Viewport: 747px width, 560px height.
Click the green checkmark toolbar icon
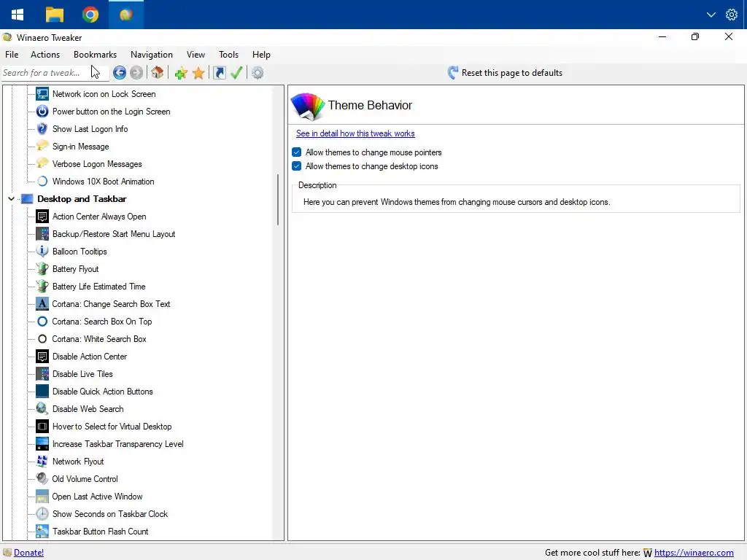(236, 73)
